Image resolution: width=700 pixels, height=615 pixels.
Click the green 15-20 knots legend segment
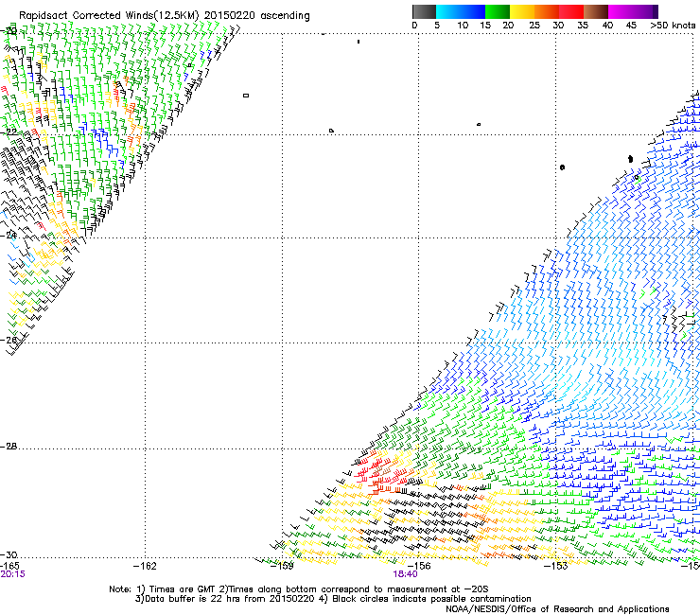(x=498, y=11)
